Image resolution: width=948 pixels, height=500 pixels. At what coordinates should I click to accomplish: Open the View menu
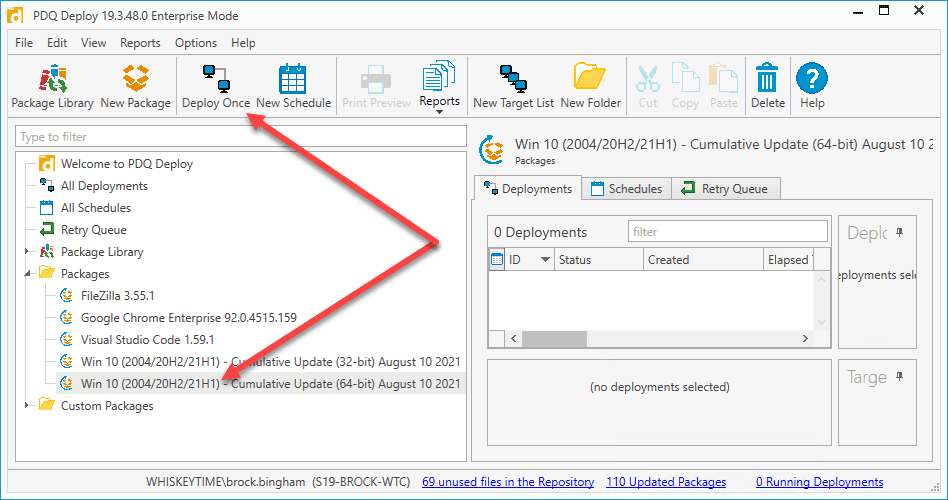pos(94,43)
